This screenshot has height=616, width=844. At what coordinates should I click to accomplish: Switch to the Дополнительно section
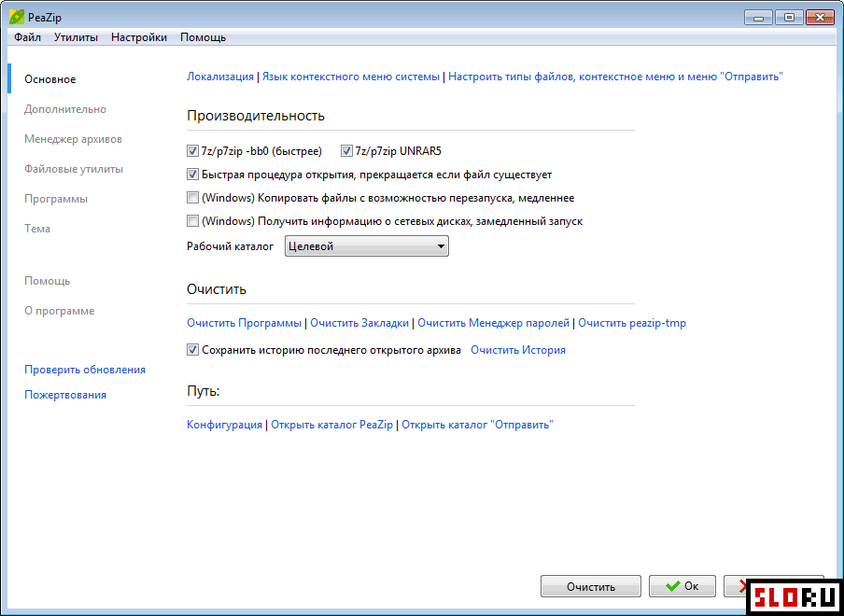tap(65, 110)
